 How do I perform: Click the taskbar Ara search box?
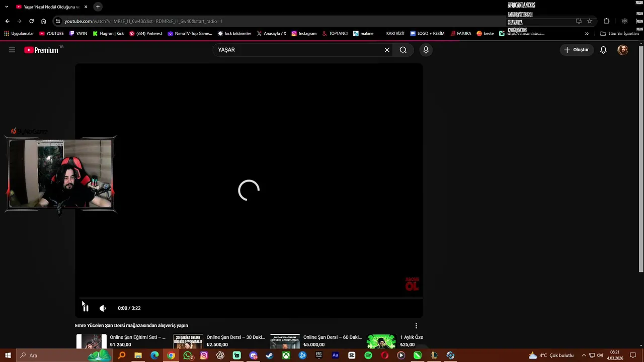64,355
